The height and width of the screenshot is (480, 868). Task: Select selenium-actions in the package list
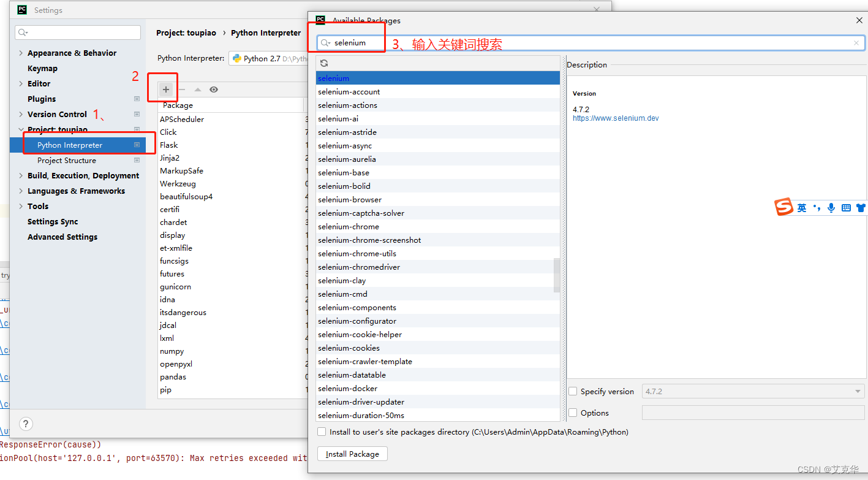(x=438, y=105)
